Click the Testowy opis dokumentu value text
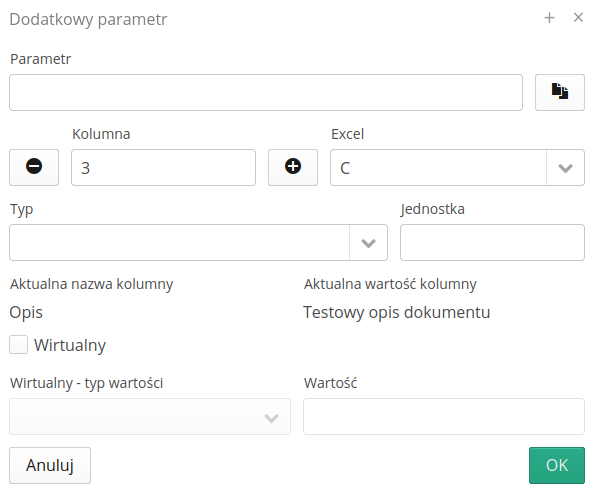The image size is (593, 492). [397, 312]
